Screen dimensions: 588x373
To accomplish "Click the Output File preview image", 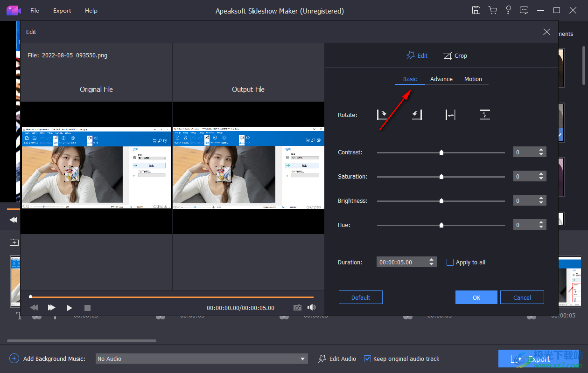I will (248, 168).
